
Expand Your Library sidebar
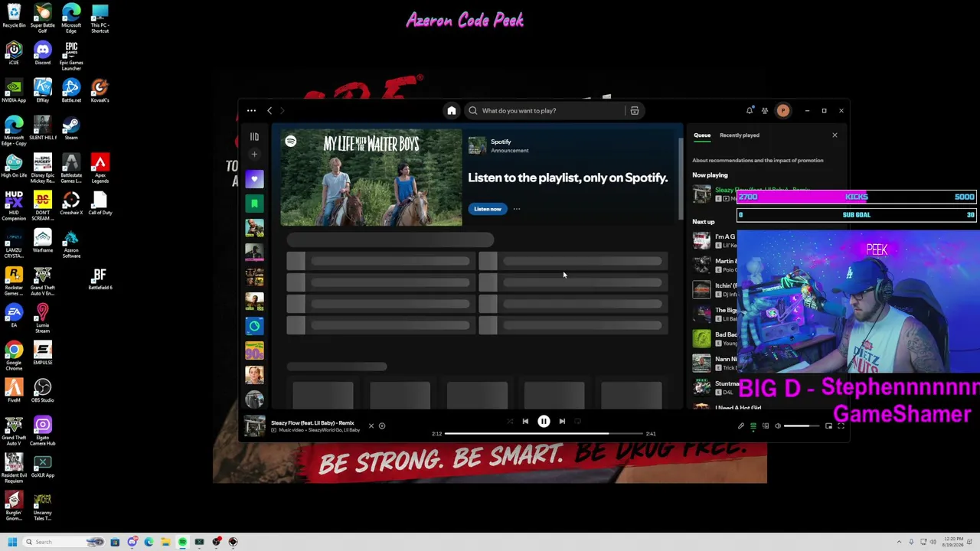pos(254,137)
